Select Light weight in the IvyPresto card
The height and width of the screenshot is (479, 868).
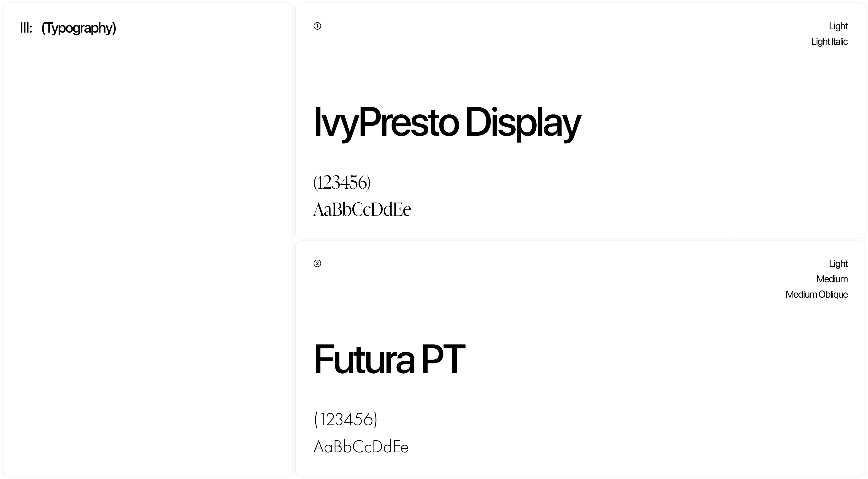838,26
